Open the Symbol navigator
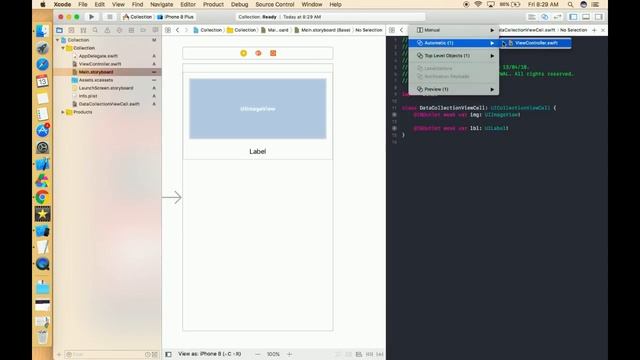This screenshot has height=360, width=640. coord(83,30)
